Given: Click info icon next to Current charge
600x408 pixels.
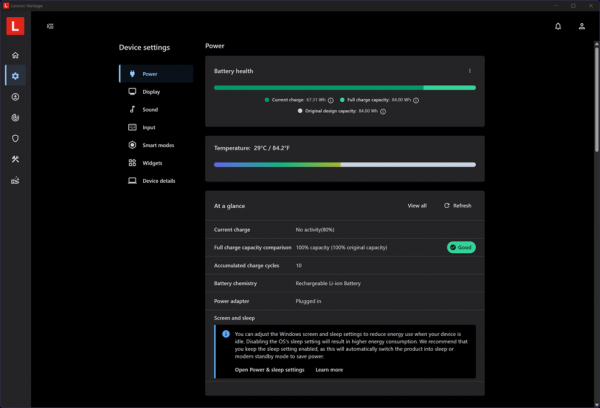Looking at the screenshot, I should (x=331, y=100).
